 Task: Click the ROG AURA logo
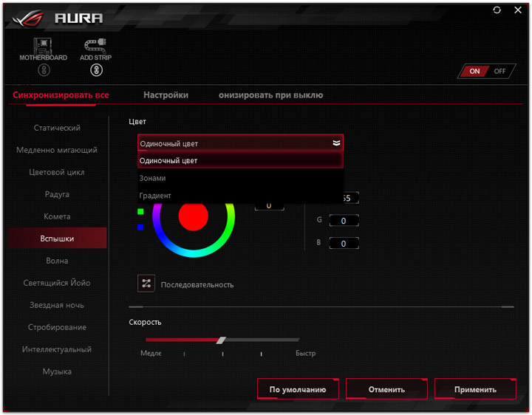pyautogui.click(x=58, y=18)
